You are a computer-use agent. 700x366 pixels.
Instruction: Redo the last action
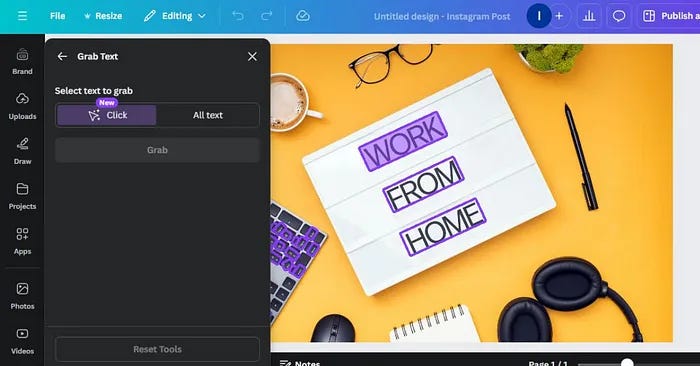(x=267, y=16)
